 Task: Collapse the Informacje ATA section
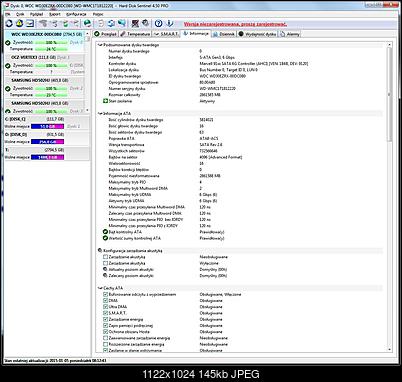100,114
